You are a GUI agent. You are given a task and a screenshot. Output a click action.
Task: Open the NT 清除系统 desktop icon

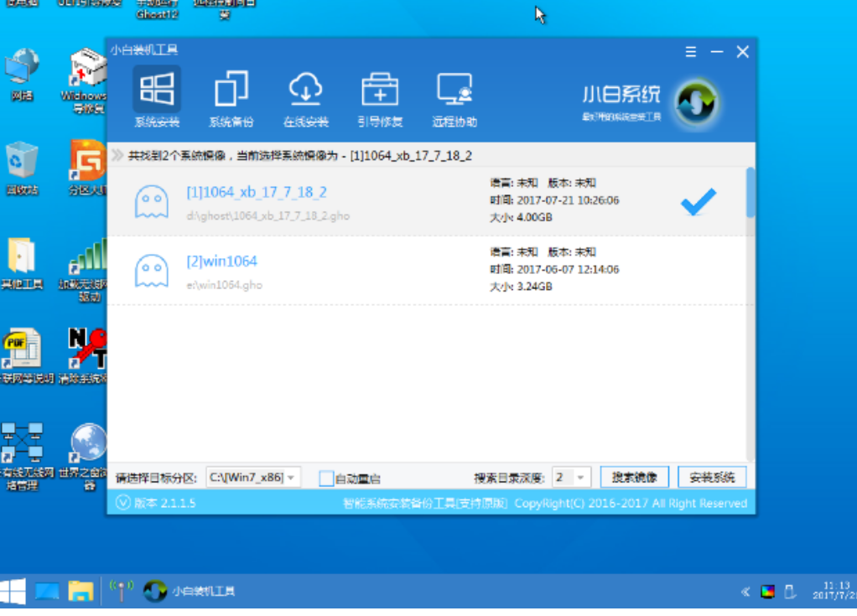pyautogui.click(x=84, y=356)
